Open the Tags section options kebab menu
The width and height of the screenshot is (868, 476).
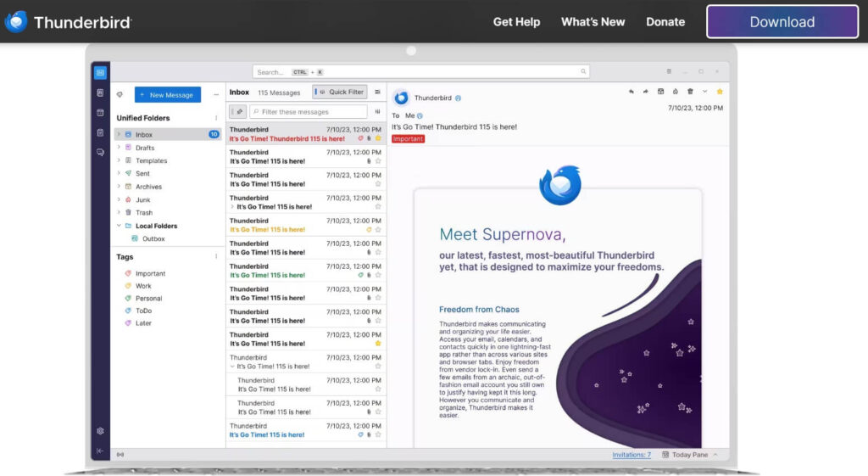[x=216, y=256]
